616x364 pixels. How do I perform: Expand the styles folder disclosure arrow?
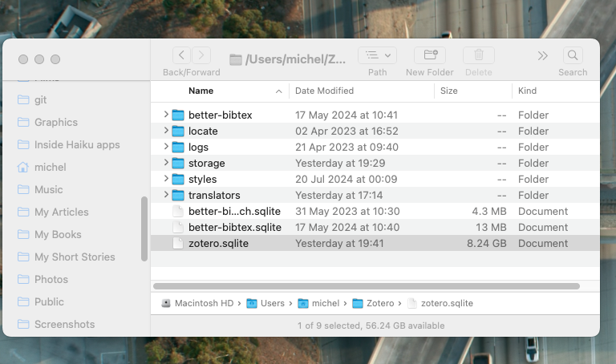click(x=166, y=179)
